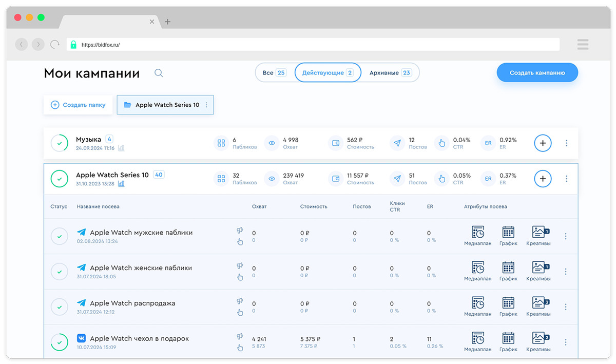
Task: Open the Apple Watch распродажа seeding title
Action: [x=132, y=303]
